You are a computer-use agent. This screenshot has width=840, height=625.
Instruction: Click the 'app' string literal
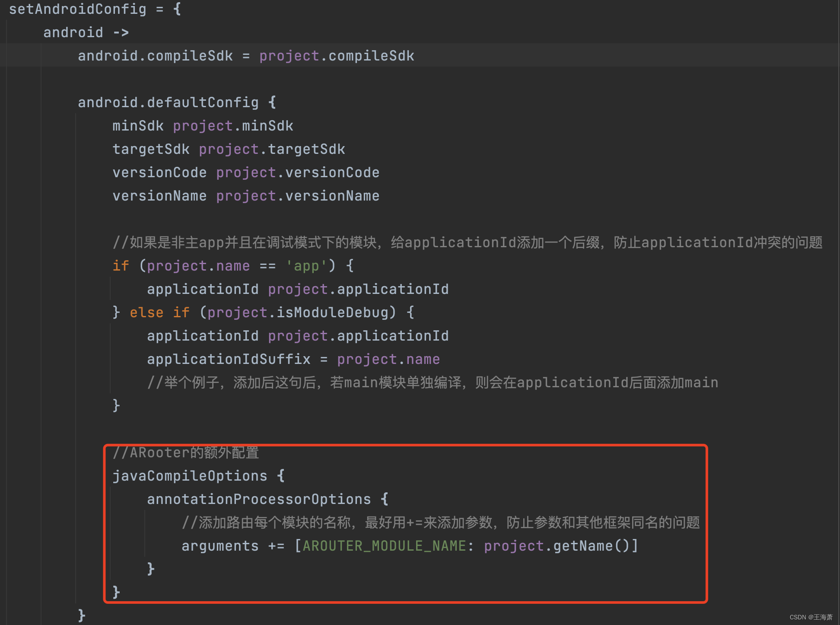[306, 265]
